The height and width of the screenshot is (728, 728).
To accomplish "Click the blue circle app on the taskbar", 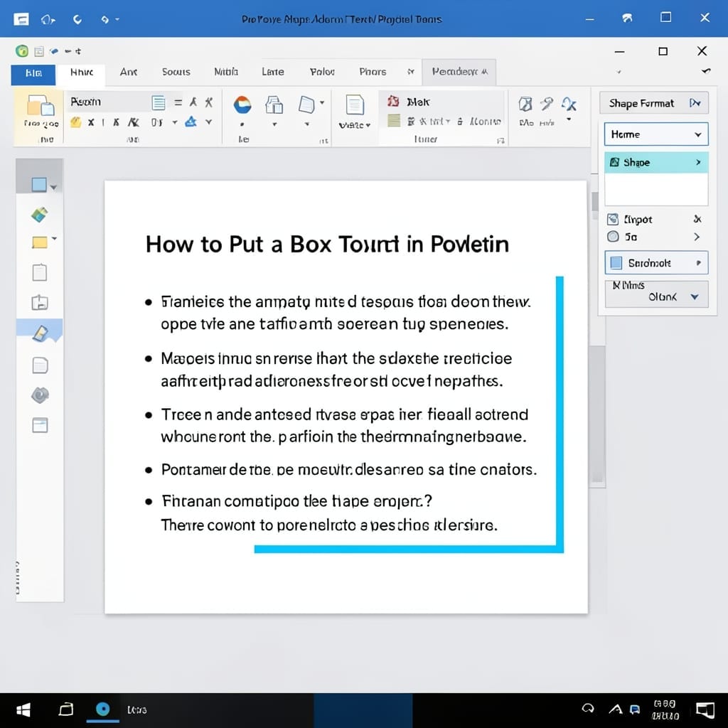I will tap(102, 709).
